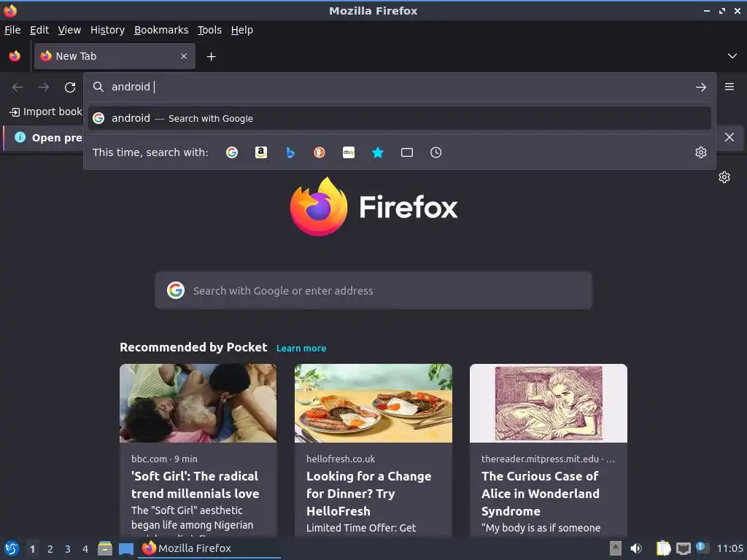Open 'Soft Girl' millennials article headline

click(196, 485)
